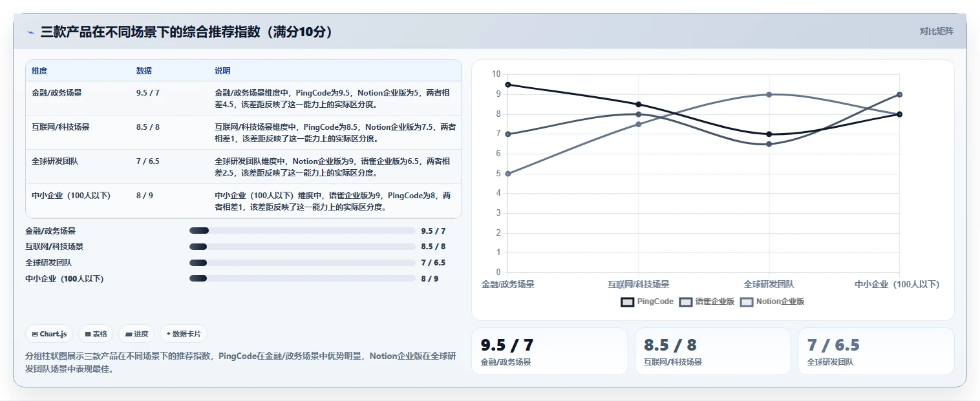The height and width of the screenshot is (401, 980).
Task: Select the 互联网/科技场景 table row label
Action: click(x=61, y=127)
